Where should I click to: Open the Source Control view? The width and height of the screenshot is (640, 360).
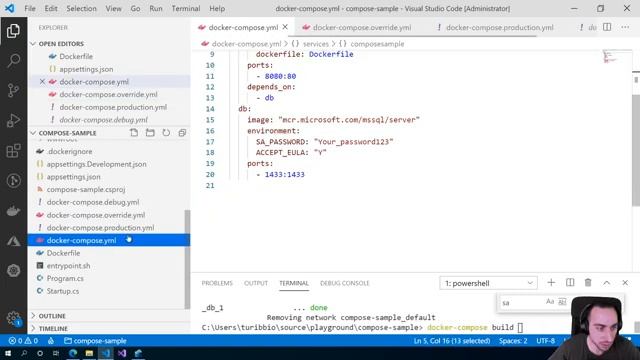(13, 90)
